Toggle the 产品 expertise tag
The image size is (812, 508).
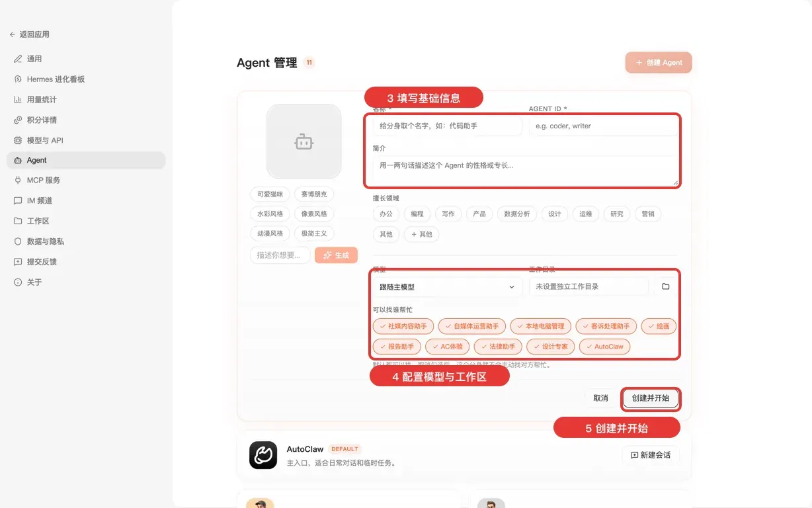pos(479,214)
